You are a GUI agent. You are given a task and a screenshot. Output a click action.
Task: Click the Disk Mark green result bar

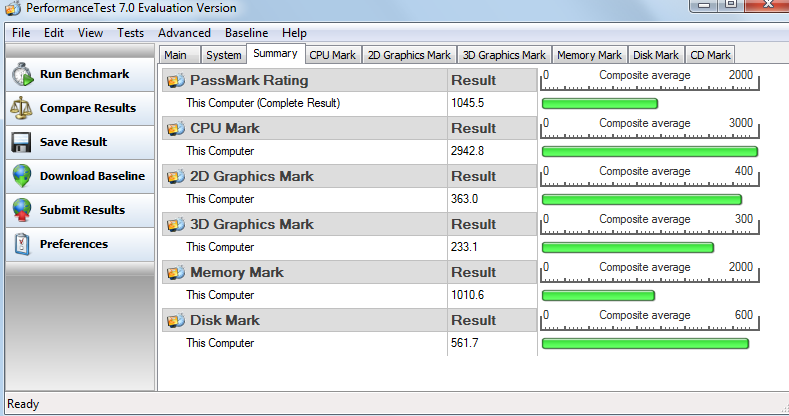click(x=645, y=344)
